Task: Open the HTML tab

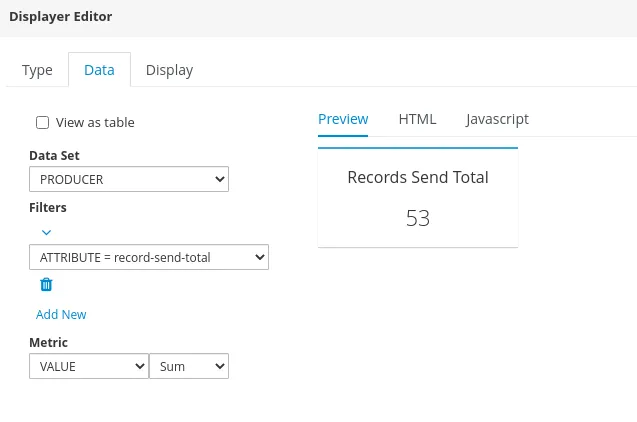Action: 417,119
